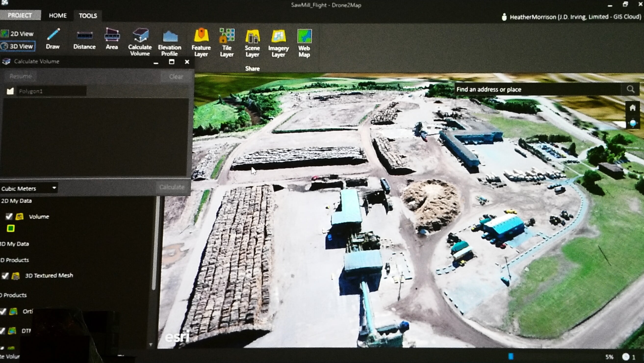
Task: Select the Draw tool
Action: pos(53,39)
